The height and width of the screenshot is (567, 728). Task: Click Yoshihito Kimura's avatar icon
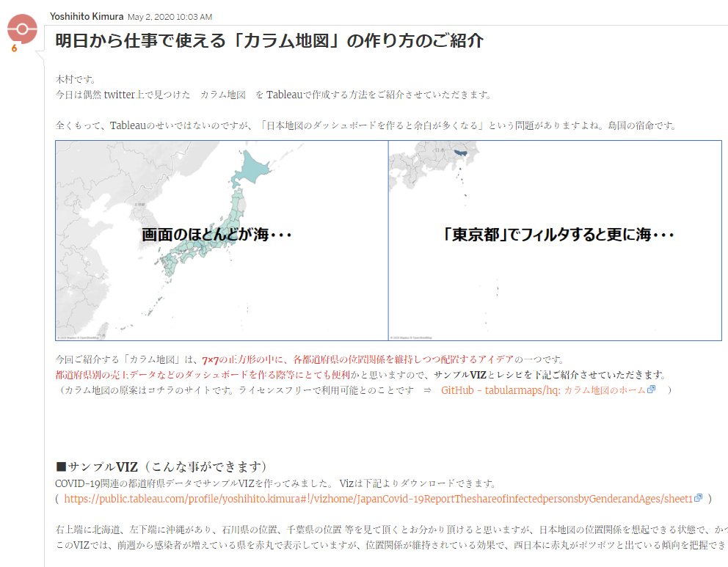point(22,29)
